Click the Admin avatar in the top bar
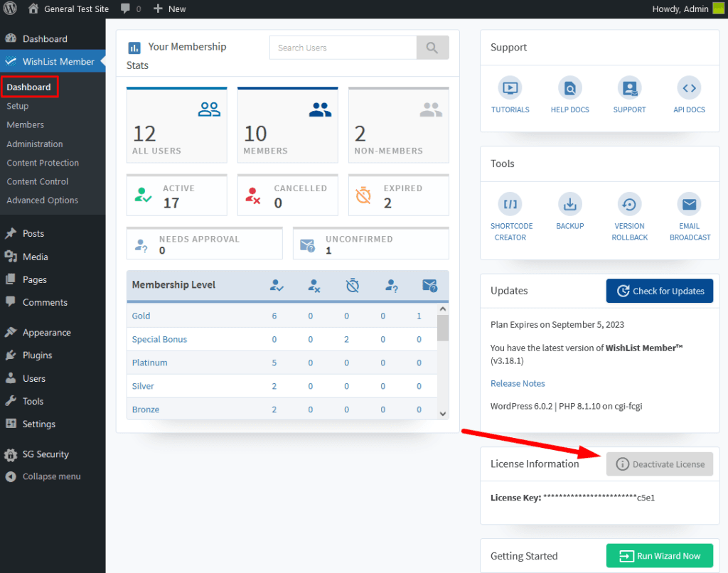Viewport: 728px width, 573px height. (x=718, y=9)
